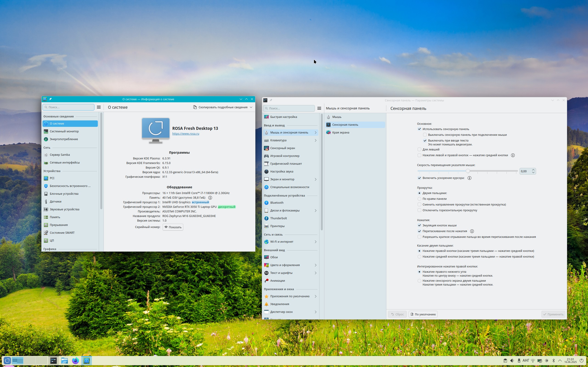The image size is (588, 367).
Task: Click the Bluetooth icon in settings sidebar
Action: pos(266,203)
